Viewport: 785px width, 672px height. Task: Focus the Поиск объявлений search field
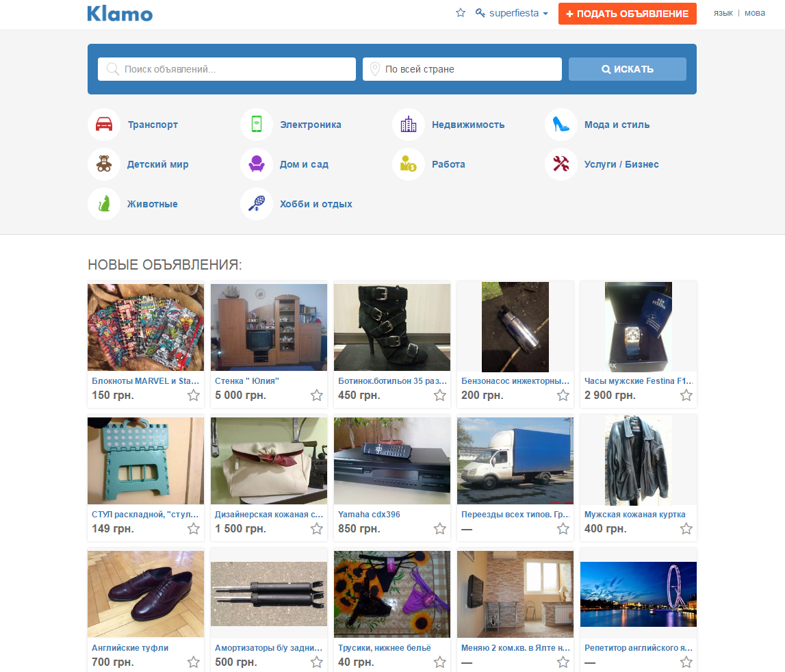227,69
